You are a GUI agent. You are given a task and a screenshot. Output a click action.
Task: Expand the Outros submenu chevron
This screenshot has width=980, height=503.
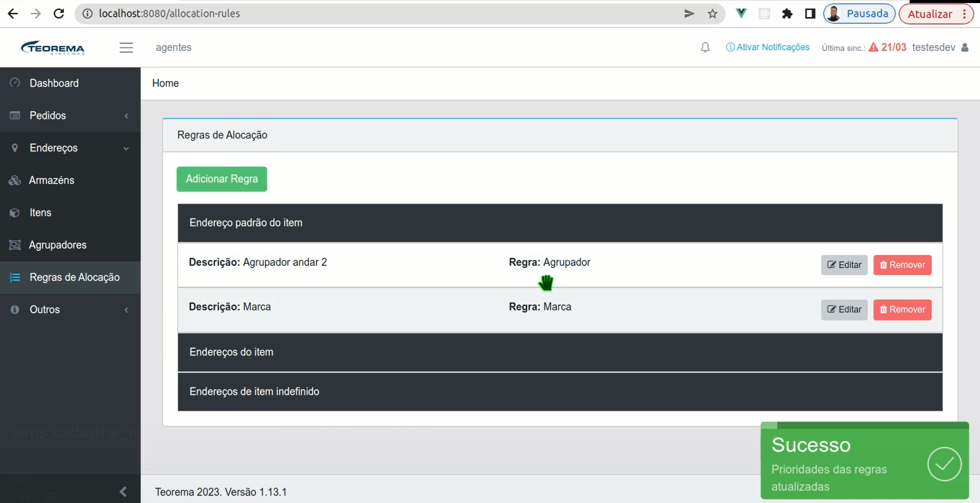coord(126,310)
